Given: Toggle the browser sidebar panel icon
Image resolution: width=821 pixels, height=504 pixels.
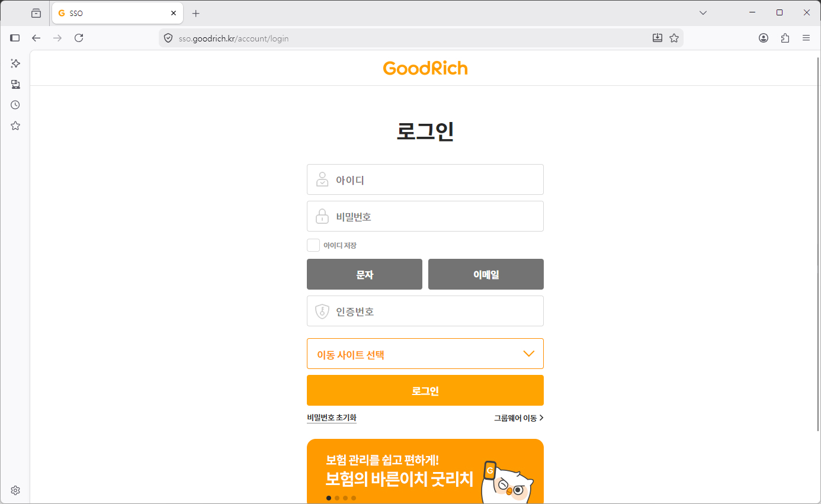Looking at the screenshot, I should click(15, 38).
